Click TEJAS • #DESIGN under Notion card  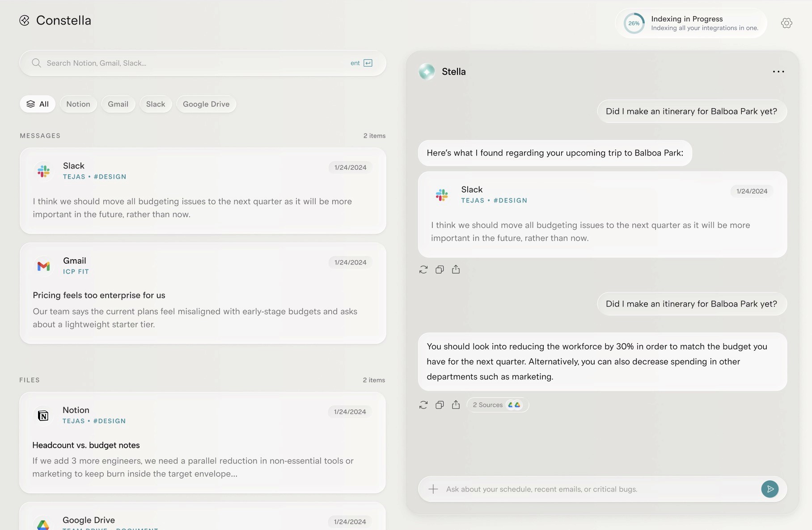pyautogui.click(x=94, y=421)
